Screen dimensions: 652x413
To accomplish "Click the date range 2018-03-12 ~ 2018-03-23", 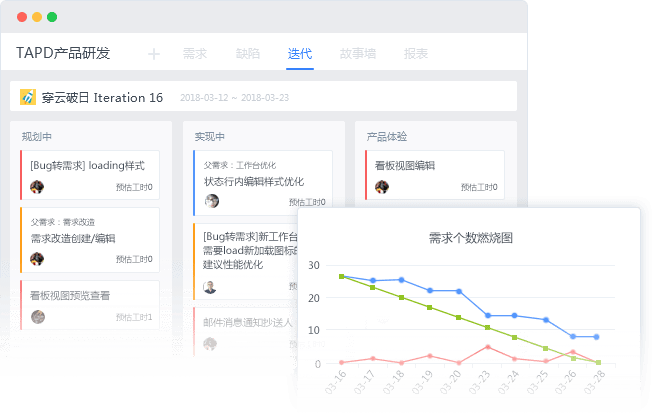I will [235, 98].
